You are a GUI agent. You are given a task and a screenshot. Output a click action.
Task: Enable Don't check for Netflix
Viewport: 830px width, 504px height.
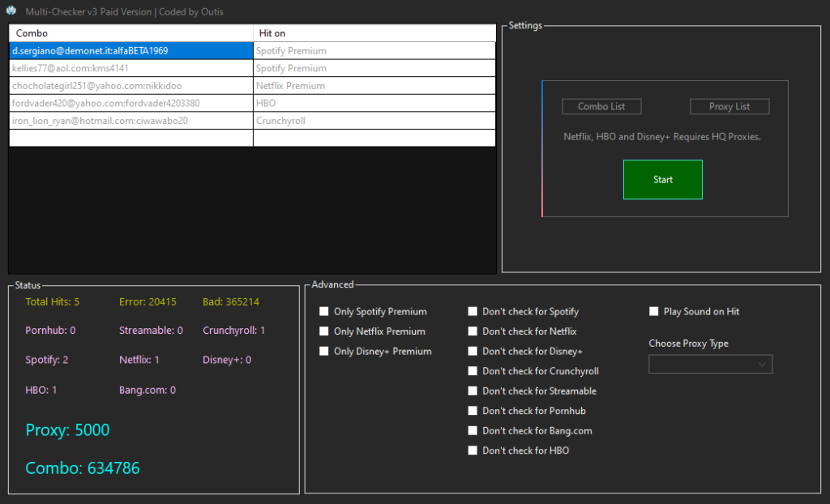point(473,331)
